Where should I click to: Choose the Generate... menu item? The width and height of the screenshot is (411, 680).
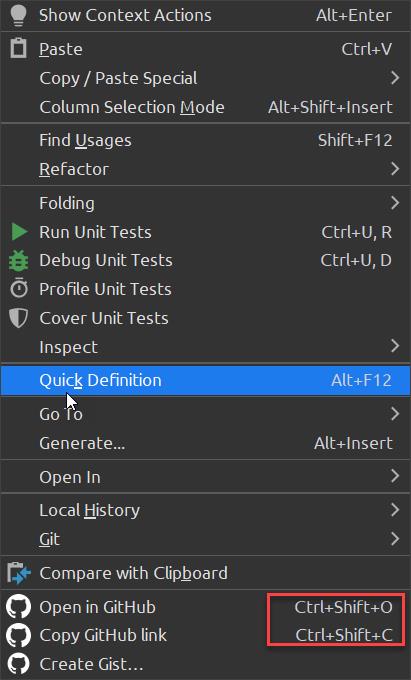pos(206,443)
